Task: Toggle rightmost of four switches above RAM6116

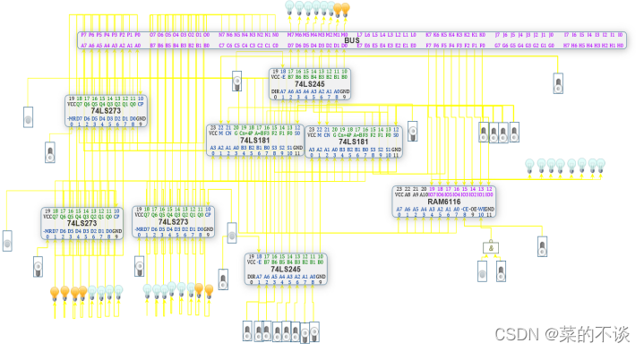Action: point(514,133)
